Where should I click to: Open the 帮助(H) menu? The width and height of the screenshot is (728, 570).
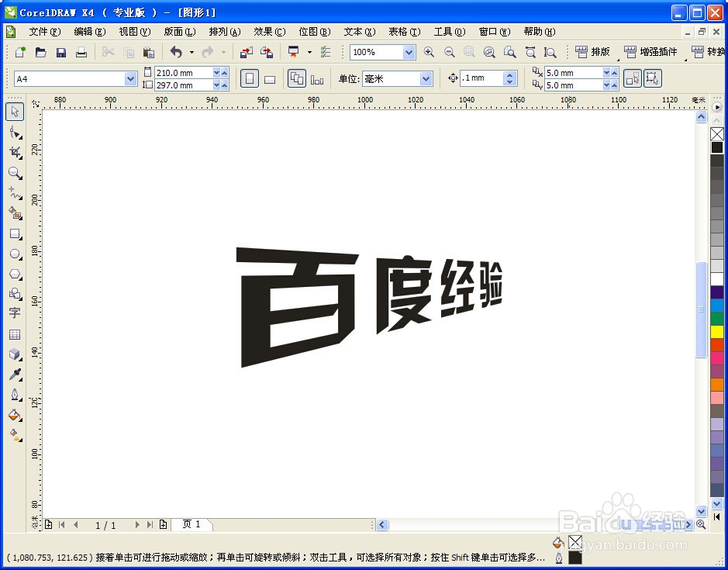tap(539, 32)
